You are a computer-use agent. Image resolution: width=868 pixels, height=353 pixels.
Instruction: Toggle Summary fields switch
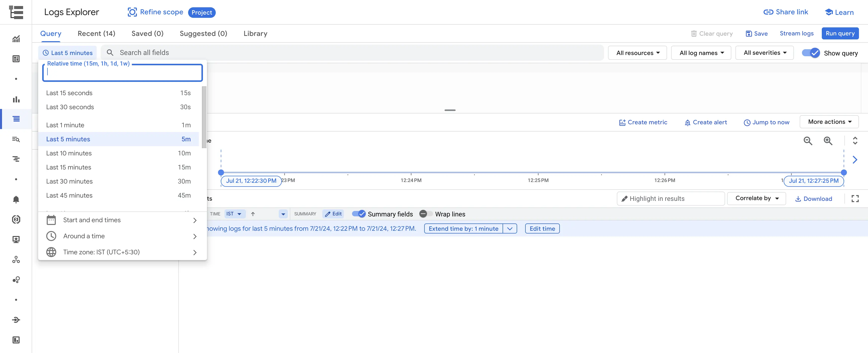point(358,214)
